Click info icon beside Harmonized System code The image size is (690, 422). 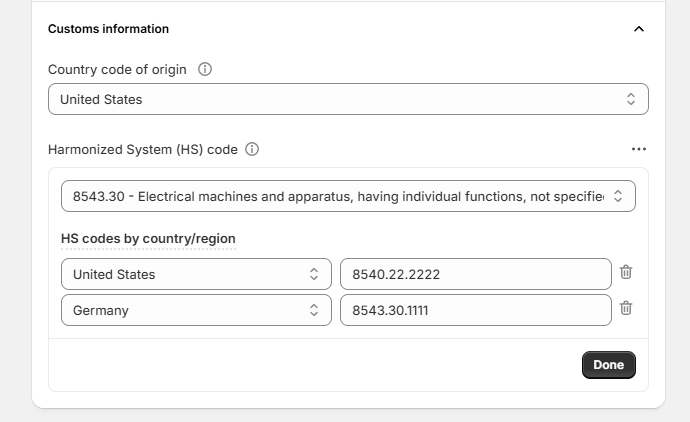point(252,149)
